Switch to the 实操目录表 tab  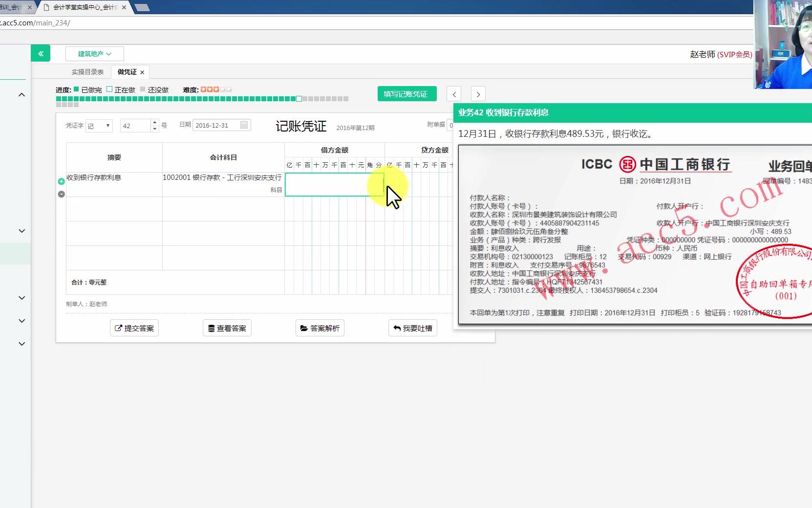tap(87, 71)
